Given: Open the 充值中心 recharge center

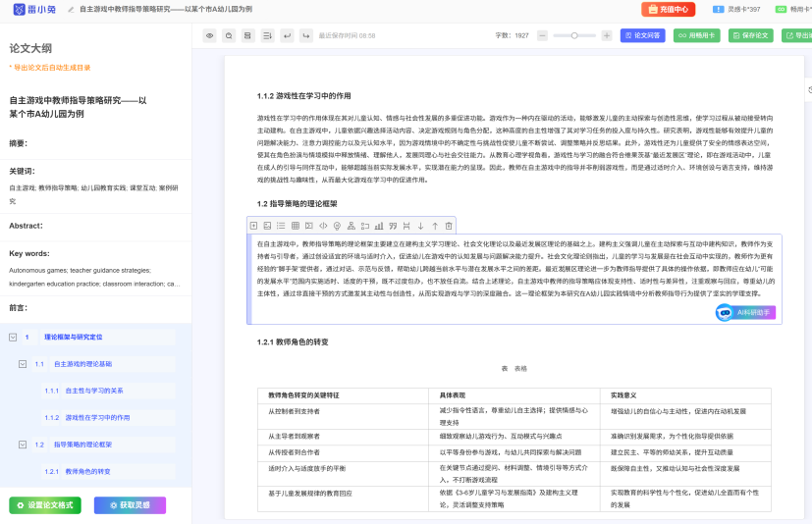Looking at the screenshot, I should [x=668, y=9].
